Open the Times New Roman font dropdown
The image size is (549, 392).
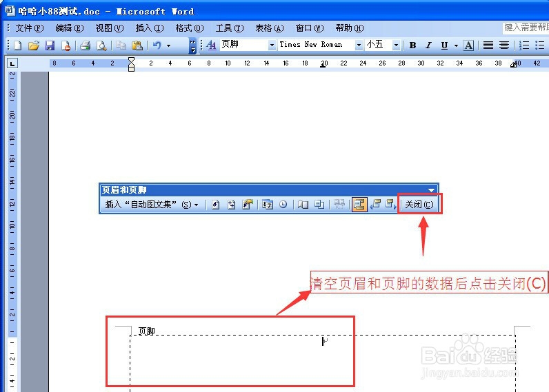click(359, 45)
